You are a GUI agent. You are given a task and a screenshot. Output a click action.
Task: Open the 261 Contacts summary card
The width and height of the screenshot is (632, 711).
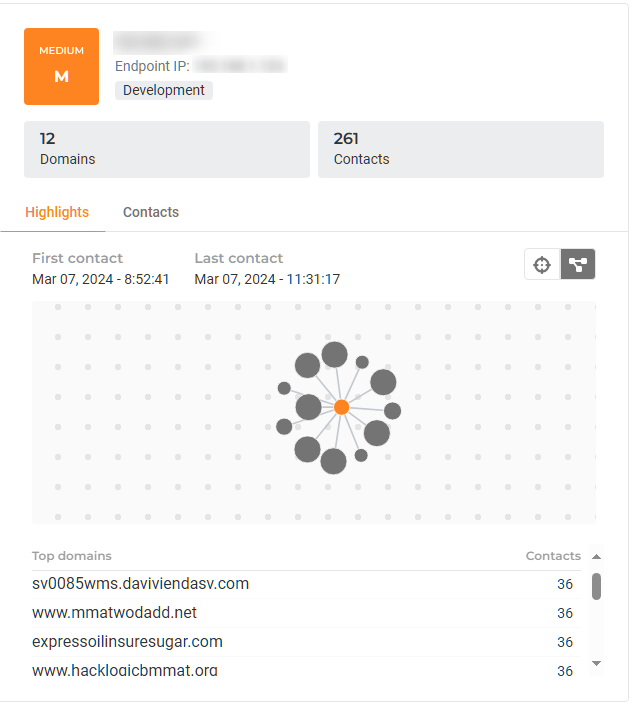click(x=460, y=149)
